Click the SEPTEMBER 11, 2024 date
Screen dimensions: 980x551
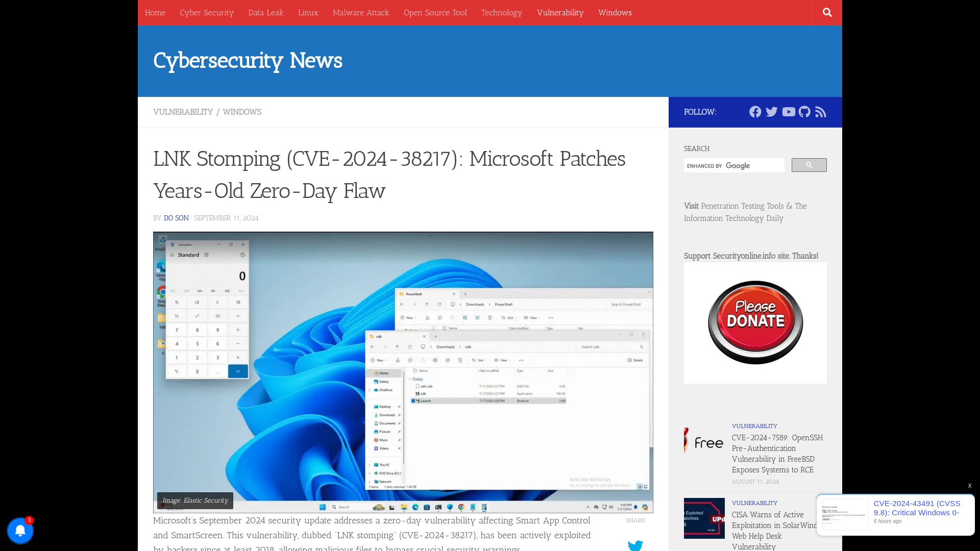coord(226,218)
